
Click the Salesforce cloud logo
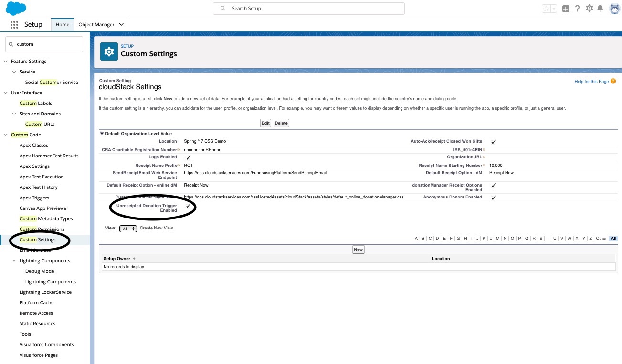(16, 9)
